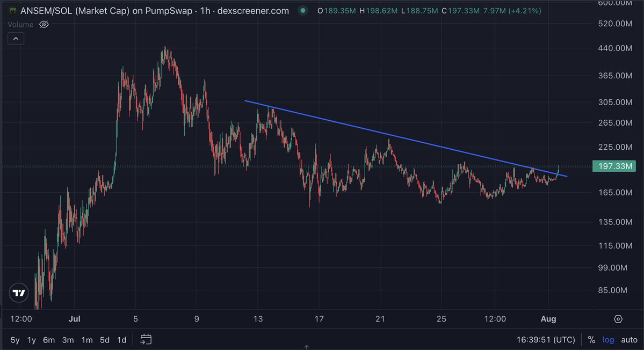
Task: Select the 6m time range
Action: (x=49, y=340)
